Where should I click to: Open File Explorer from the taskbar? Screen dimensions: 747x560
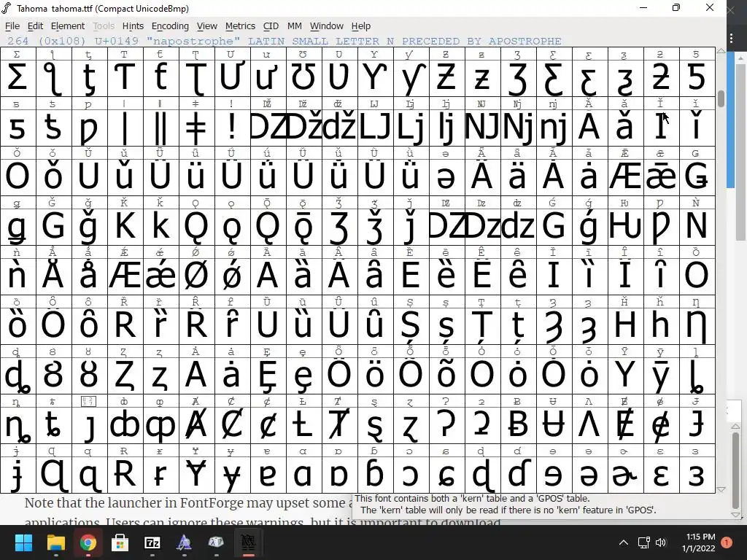click(x=55, y=542)
